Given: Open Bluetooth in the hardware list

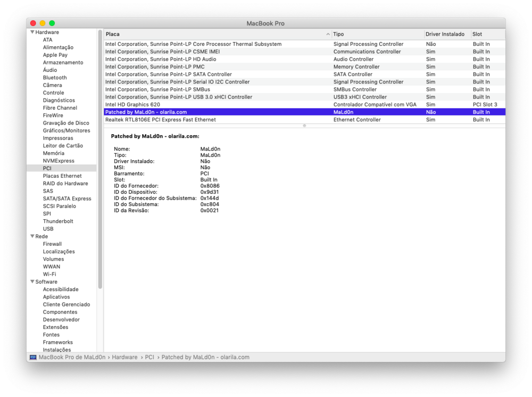Looking at the screenshot, I should (x=55, y=78).
